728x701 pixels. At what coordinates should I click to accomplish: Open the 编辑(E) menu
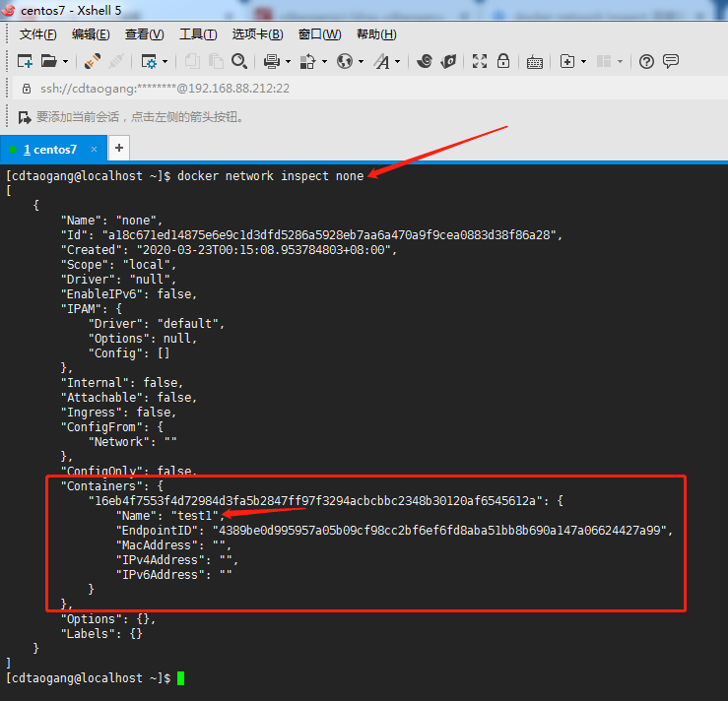coord(91,34)
